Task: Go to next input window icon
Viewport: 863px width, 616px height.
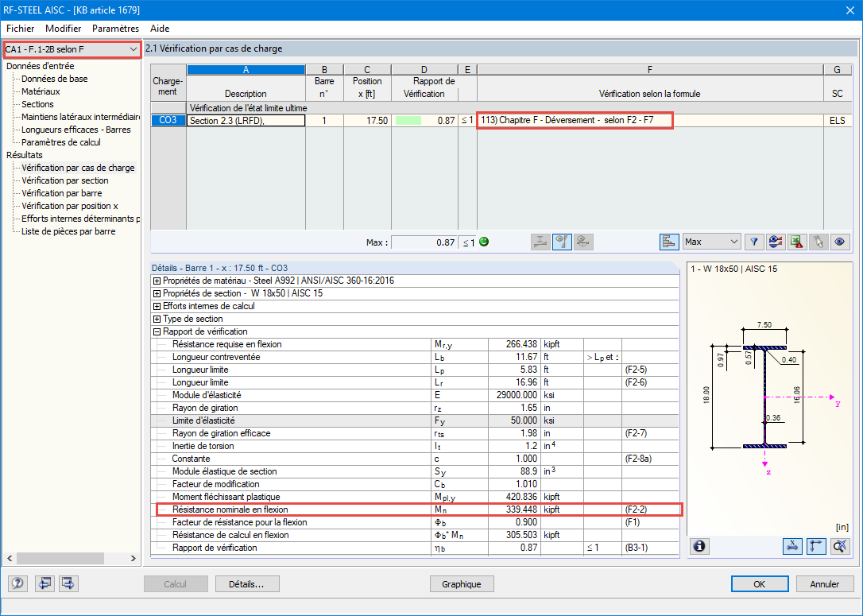Action: 68,583
